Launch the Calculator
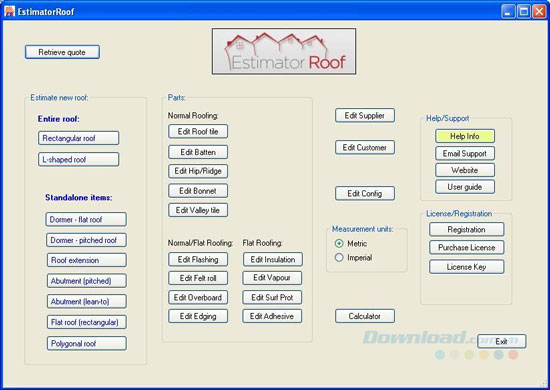The image size is (550, 390). coord(365,316)
